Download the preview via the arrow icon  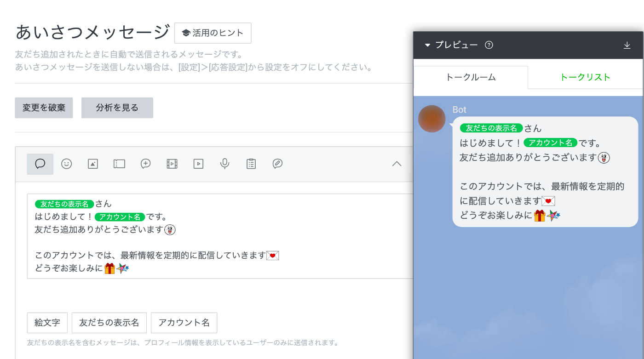coord(627,45)
